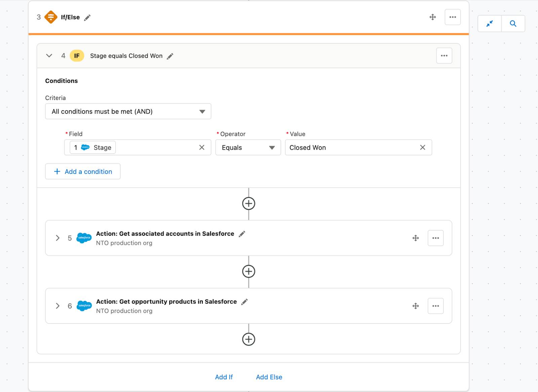The height and width of the screenshot is (392, 538).
Task: Collapse the Stage equals Closed Won branch
Action: pyautogui.click(x=49, y=56)
